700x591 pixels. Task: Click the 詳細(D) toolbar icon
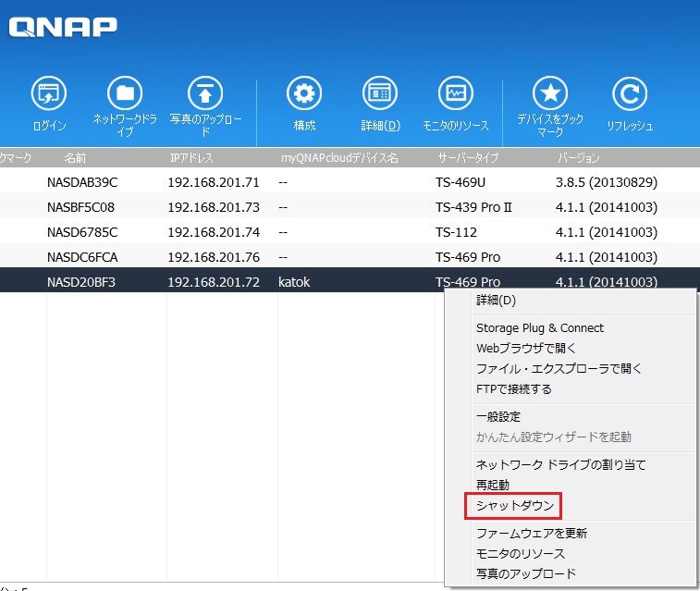pyautogui.click(x=380, y=93)
